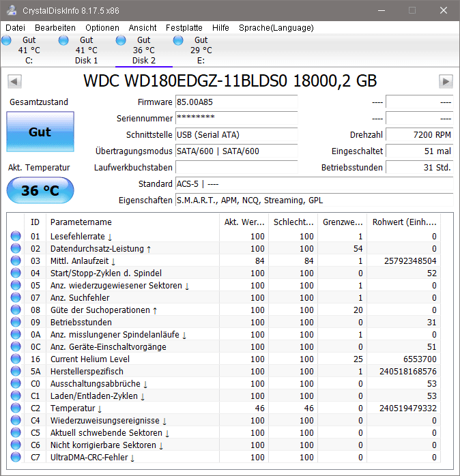Click status orb for Aktuell schwebende Sektoren row
This screenshot has height=476, width=460.
[x=16, y=432]
